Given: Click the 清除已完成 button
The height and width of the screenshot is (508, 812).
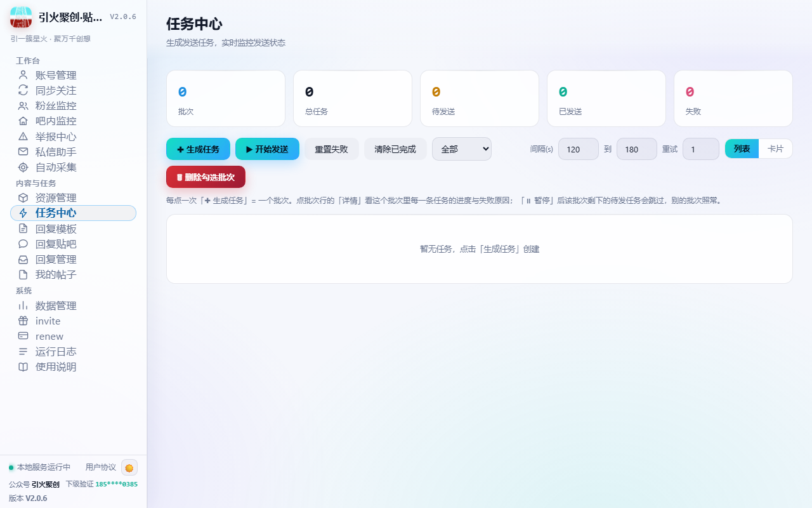Looking at the screenshot, I should (395, 149).
